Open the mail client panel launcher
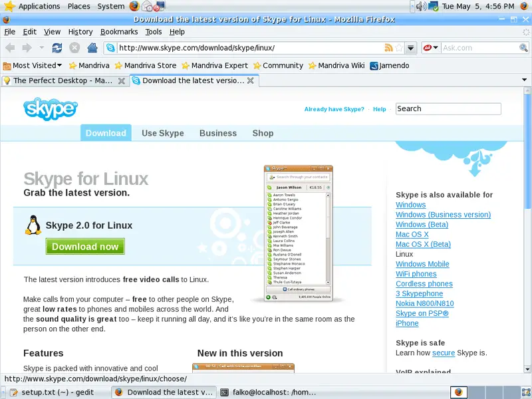Screen dimensions: 532x399 point(147,6)
